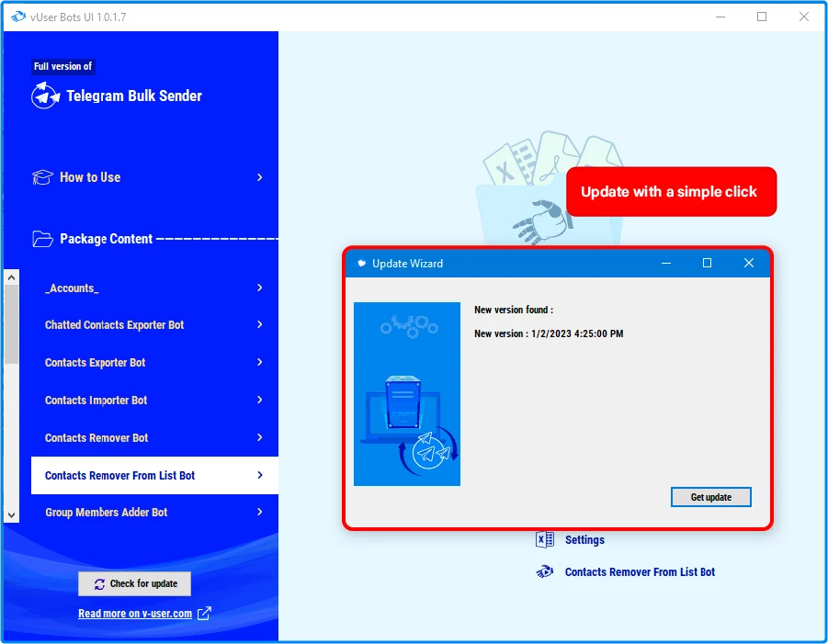Image resolution: width=828 pixels, height=644 pixels.
Task: Open Contacts Remover From List Bot link in main panel
Action: 640,571
